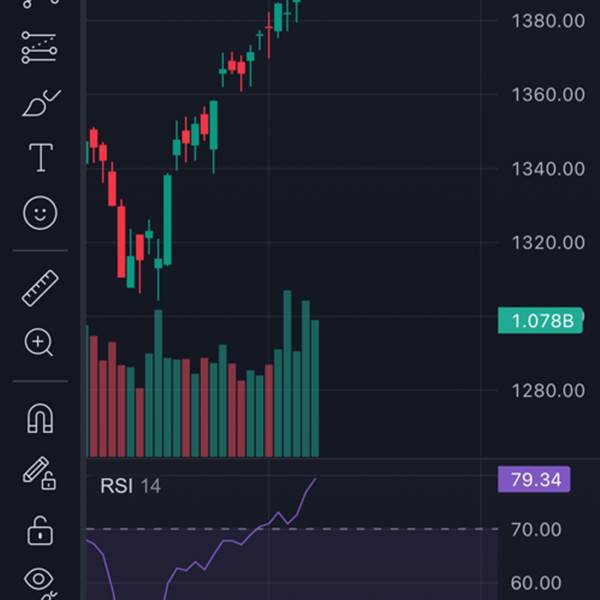Viewport: 600px width, 600px height.
Task: Click the 1340.00 price axis label
Action: click(548, 169)
